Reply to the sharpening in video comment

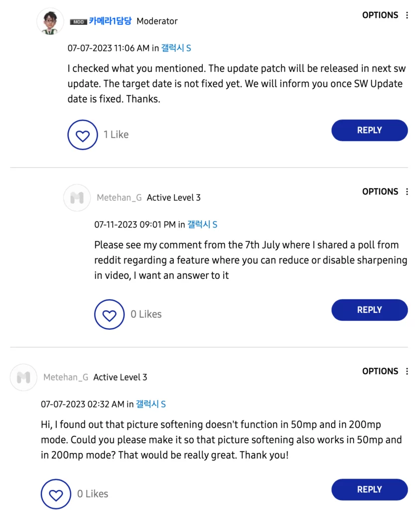tap(370, 310)
